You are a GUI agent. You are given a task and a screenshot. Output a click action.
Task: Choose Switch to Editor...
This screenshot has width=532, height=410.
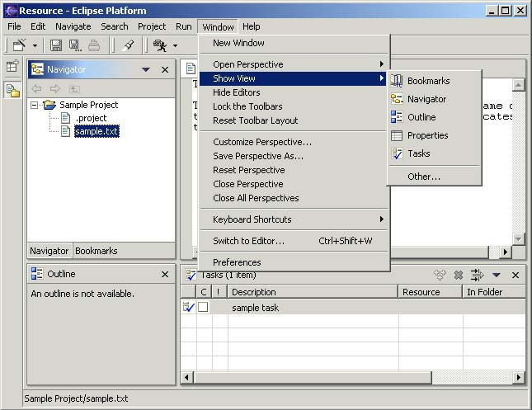pos(293,241)
